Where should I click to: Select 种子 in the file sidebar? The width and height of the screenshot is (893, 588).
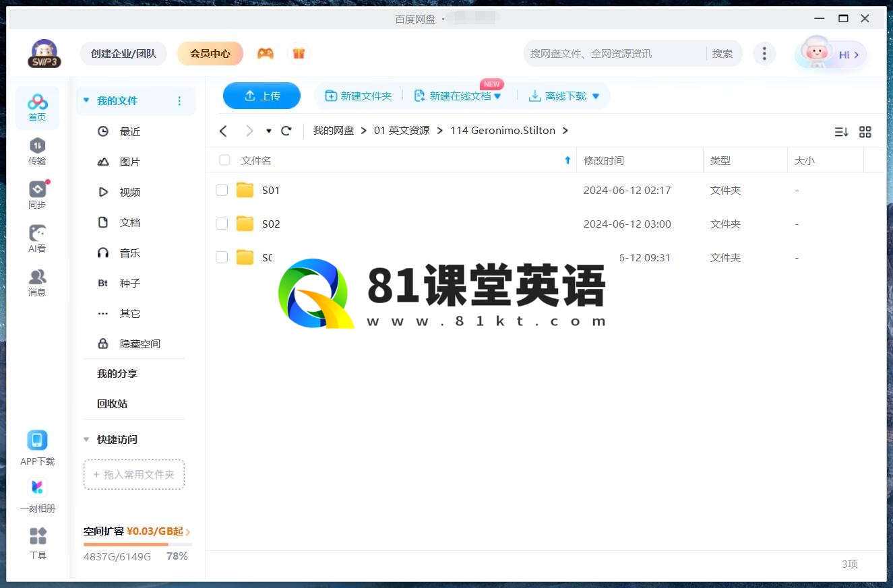(x=130, y=284)
